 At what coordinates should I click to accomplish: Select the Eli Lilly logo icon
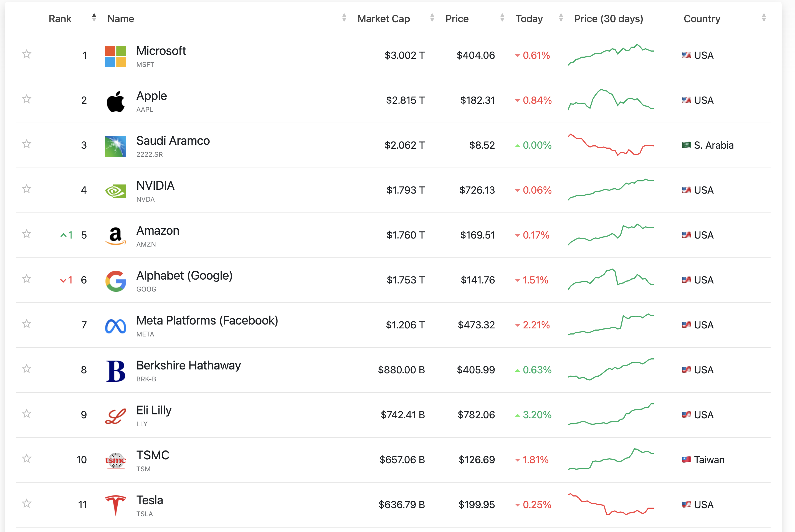click(115, 416)
